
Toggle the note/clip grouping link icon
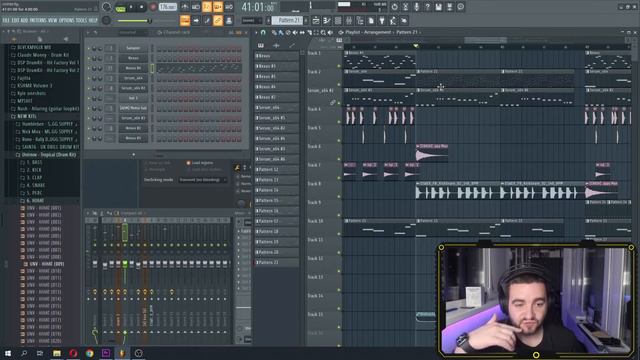[218, 20]
